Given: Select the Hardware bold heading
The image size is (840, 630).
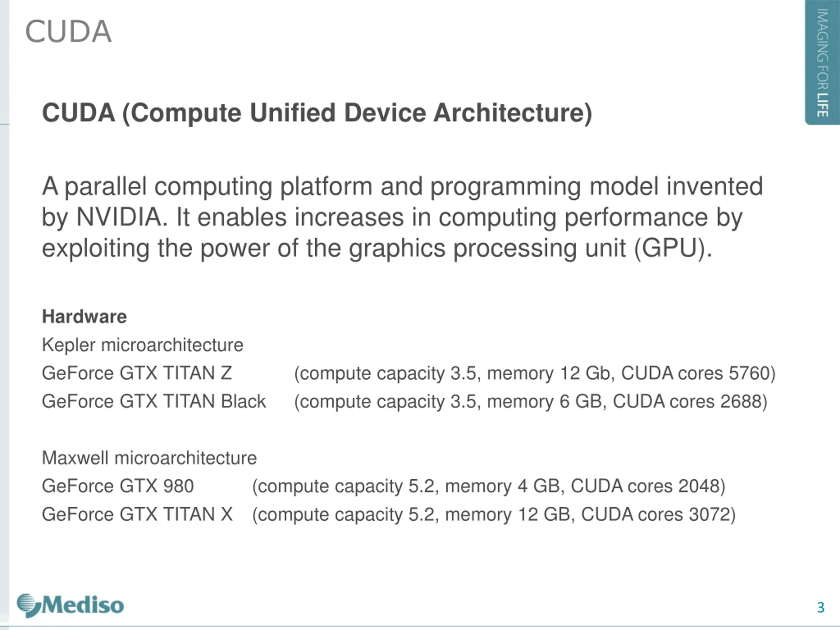Looking at the screenshot, I should tap(84, 317).
